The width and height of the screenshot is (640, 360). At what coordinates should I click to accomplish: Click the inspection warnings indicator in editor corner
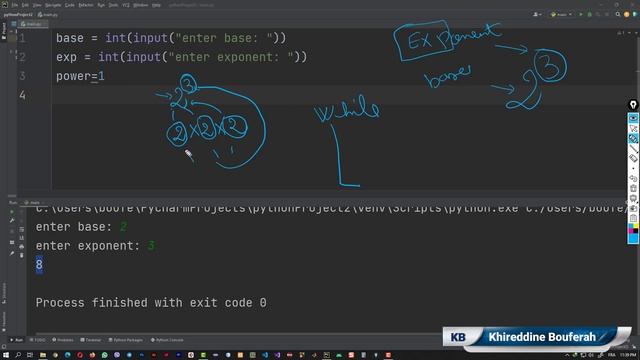tap(621, 33)
